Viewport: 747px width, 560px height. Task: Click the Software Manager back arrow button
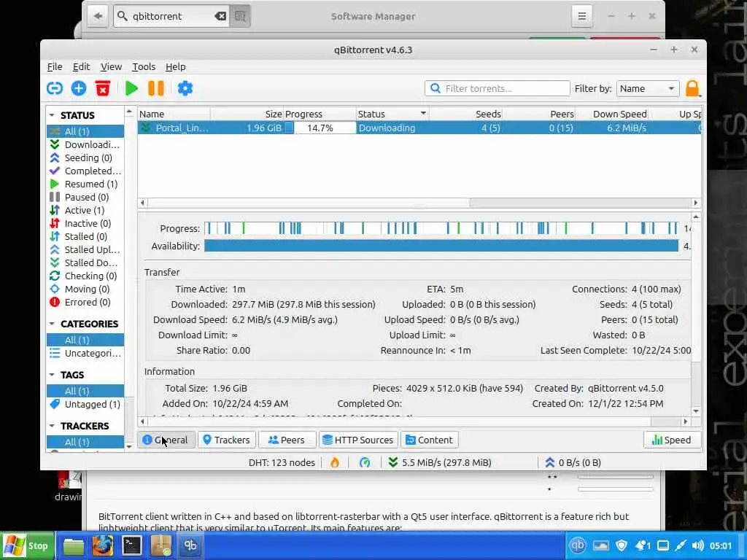tap(98, 16)
